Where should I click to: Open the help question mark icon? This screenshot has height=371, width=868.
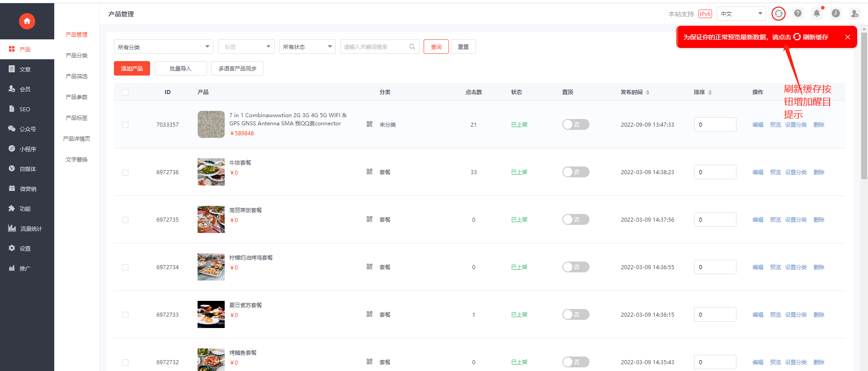click(798, 14)
